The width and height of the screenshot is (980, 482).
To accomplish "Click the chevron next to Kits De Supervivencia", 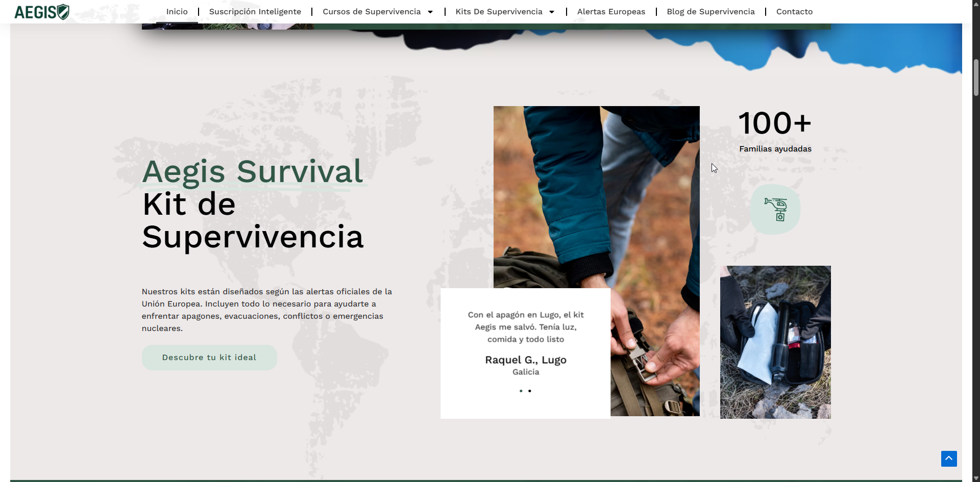I will point(552,11).
